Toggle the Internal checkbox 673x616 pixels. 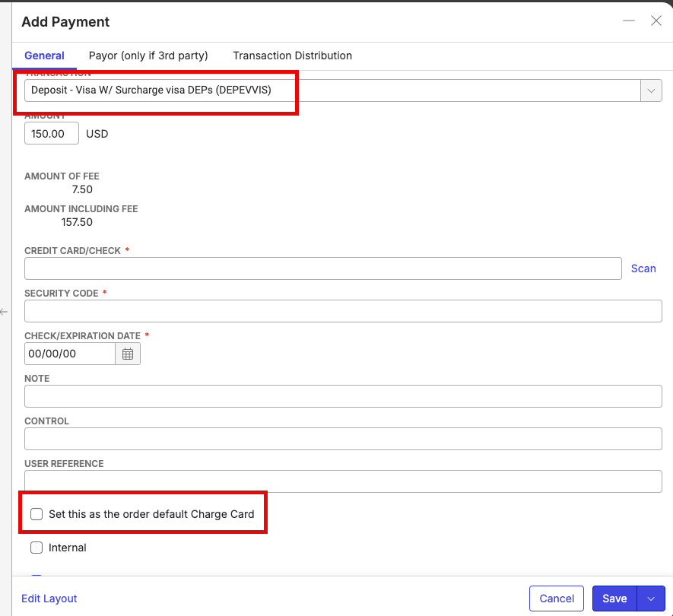pyautogui.click(x=37, y=548)
